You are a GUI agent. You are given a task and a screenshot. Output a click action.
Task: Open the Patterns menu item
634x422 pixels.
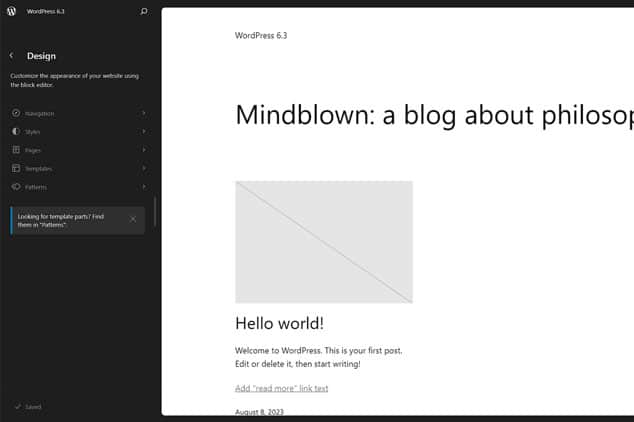click(78, 187)
